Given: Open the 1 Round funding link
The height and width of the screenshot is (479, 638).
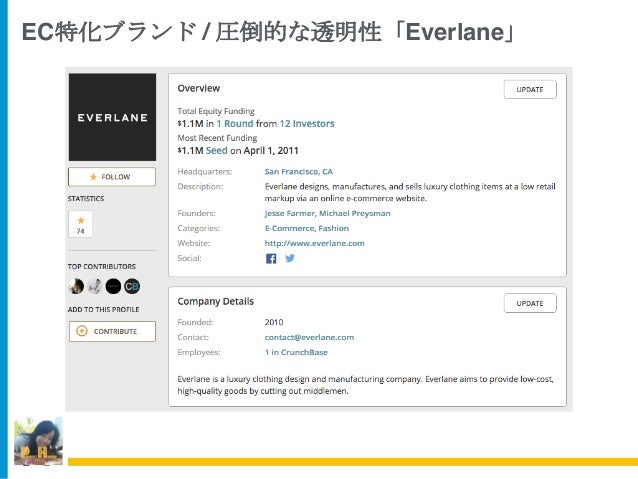Looking at the screenshot, I should (x=235, y=124).
